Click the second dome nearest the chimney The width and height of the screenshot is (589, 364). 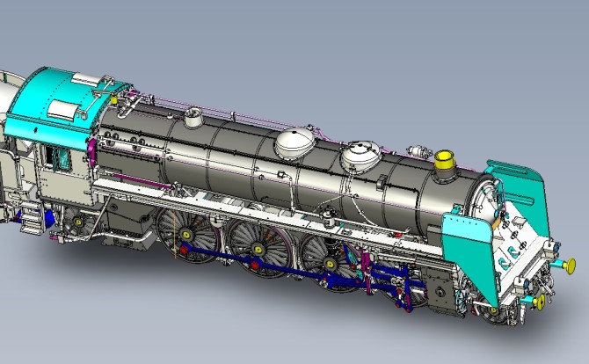[359, 156]
